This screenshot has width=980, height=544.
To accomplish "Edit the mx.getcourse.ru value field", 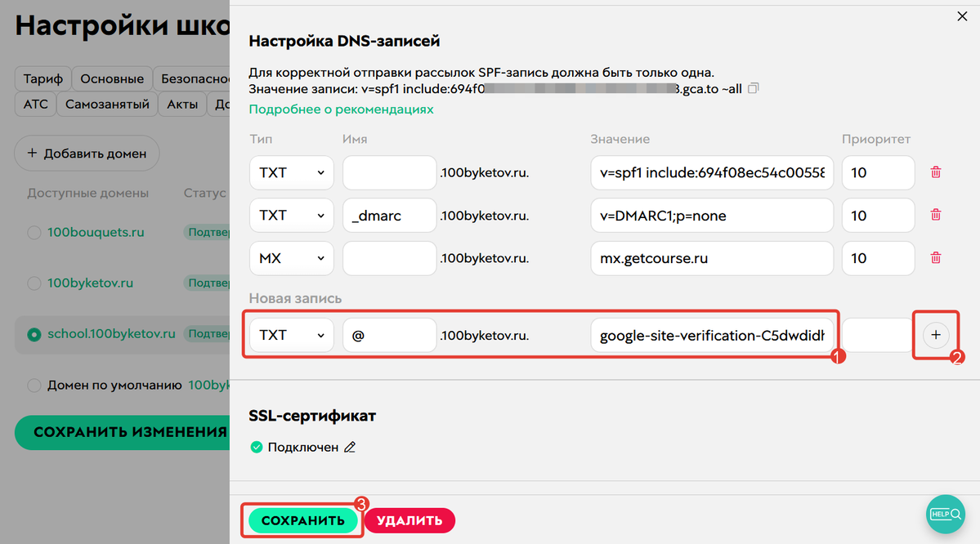I will pyautogui.click(x=712, y=258).
